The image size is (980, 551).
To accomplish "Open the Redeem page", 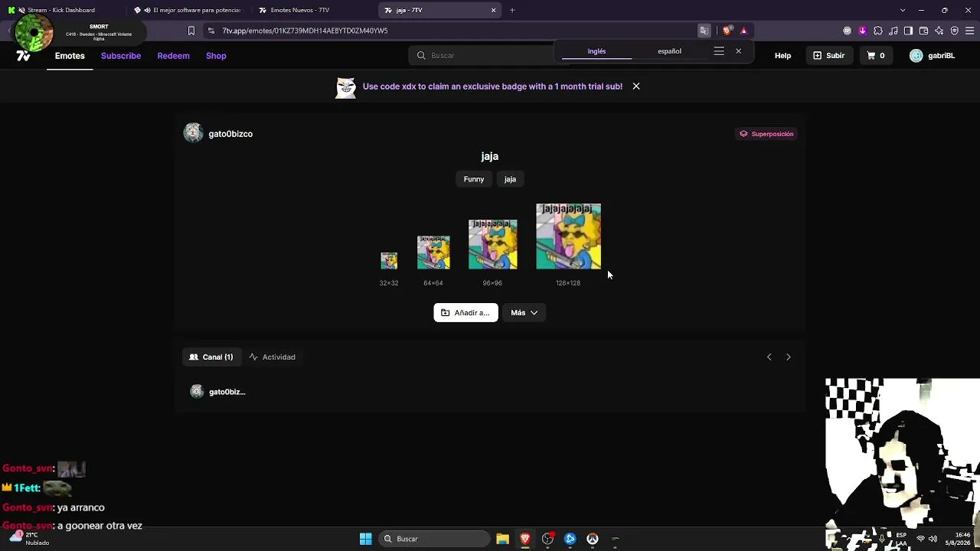I will pyautogui.click(x=173, y=56).
